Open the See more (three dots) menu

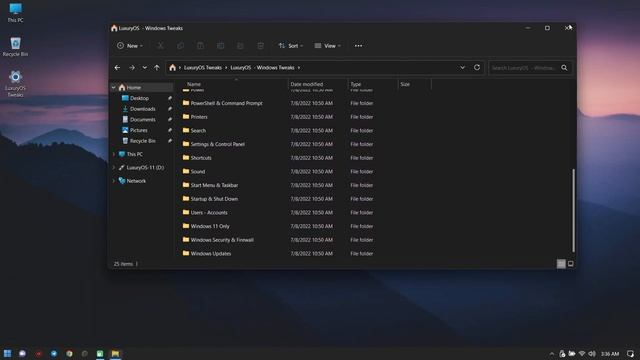click(x=358, y=46)
